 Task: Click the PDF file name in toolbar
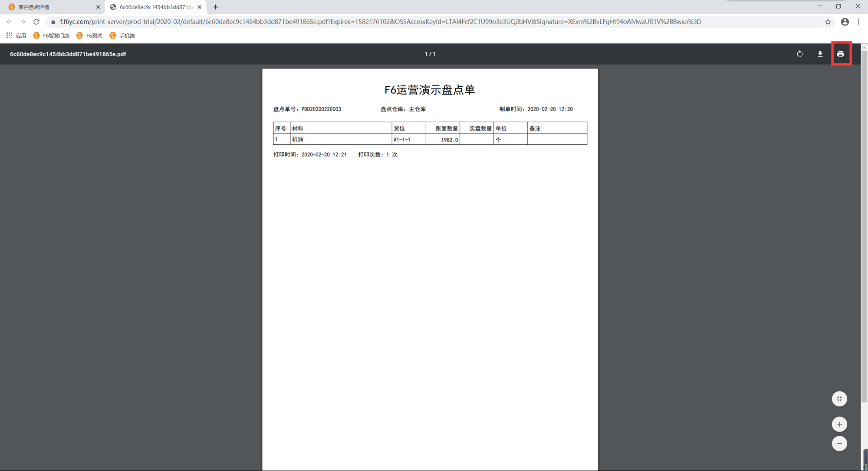coord(68,54)
